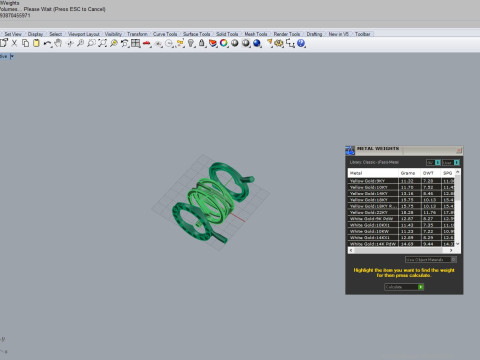Open the Curve Tools tab
Screen dimensions: 480x360
[165, 34]
